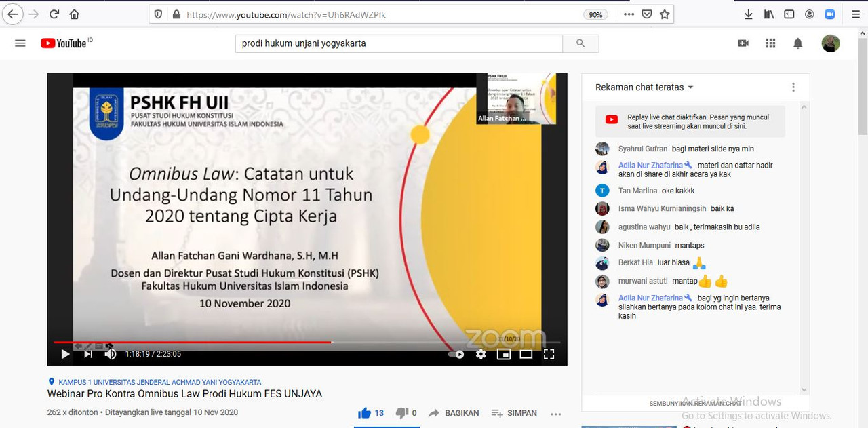Open the create video camera icon

(743, 43)
